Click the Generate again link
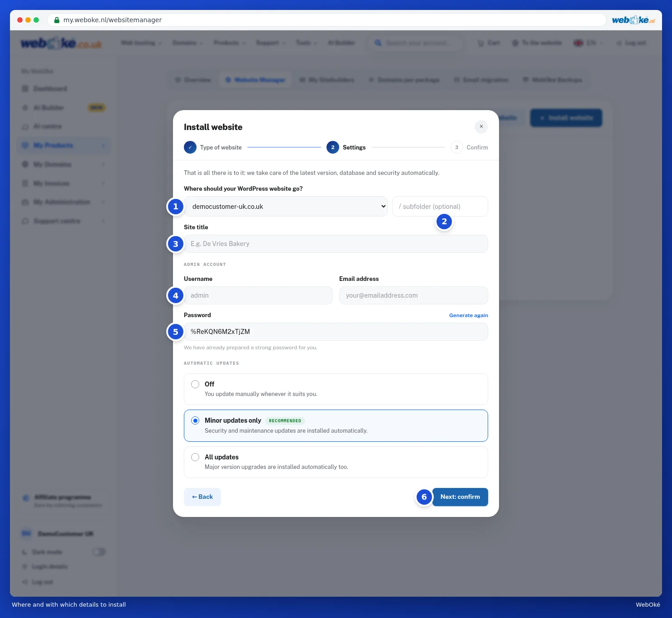This screenshot has width=672, height=618. (x=469, y=315)
